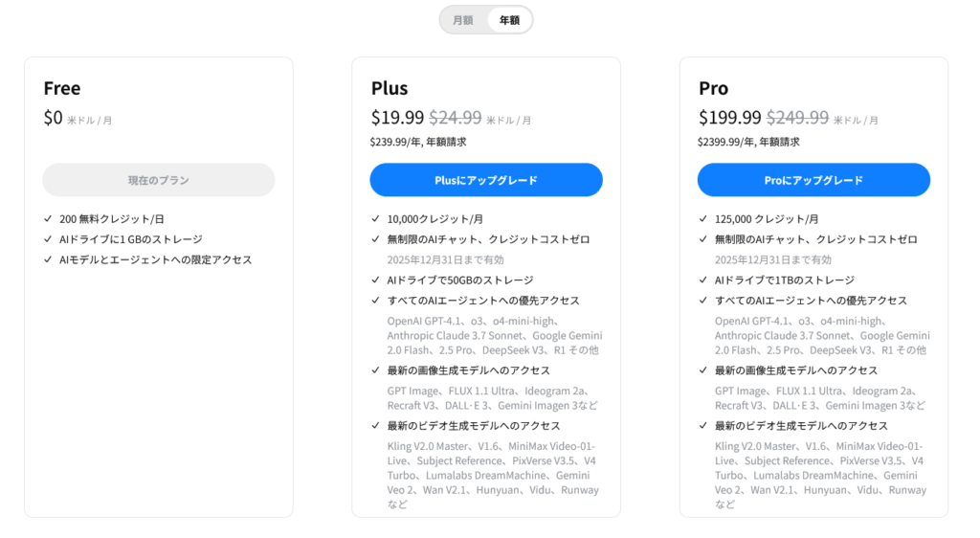Click checkmark next to AIドライブで1TBのストレージ
This screenshot has width=980, height=538.
coord(703,280)
